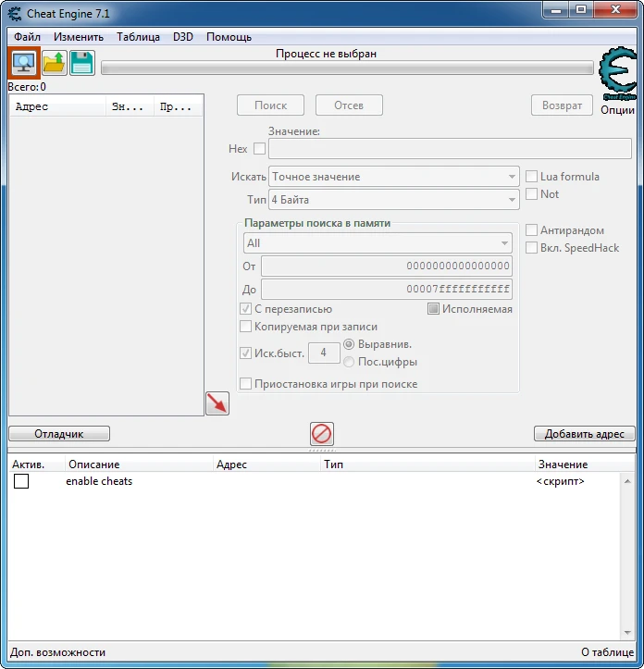Click the Добавить адрес button
Image resolution: width=644 pixels, height=669 pixels.
[584, 434]
